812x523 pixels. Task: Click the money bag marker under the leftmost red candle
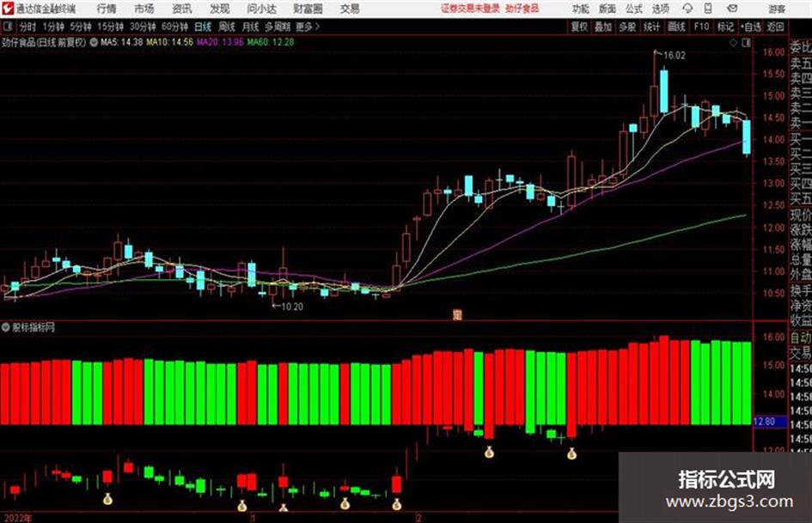click(107, 499)
